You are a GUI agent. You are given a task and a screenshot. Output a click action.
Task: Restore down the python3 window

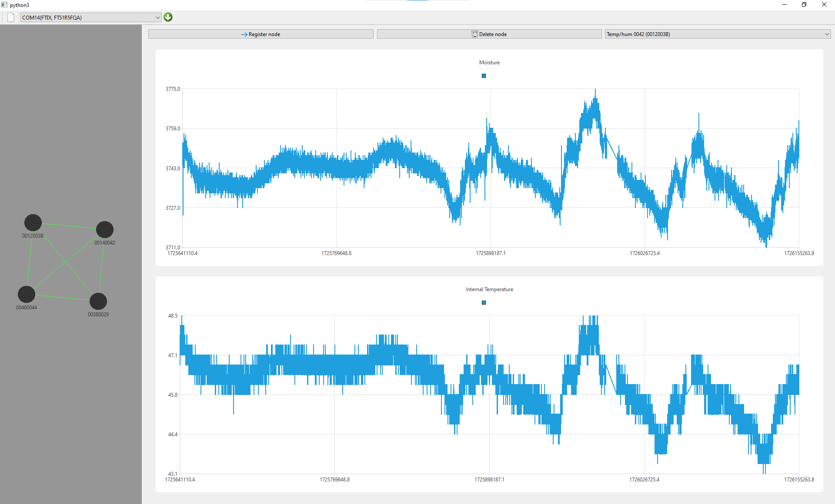[804, 5]
